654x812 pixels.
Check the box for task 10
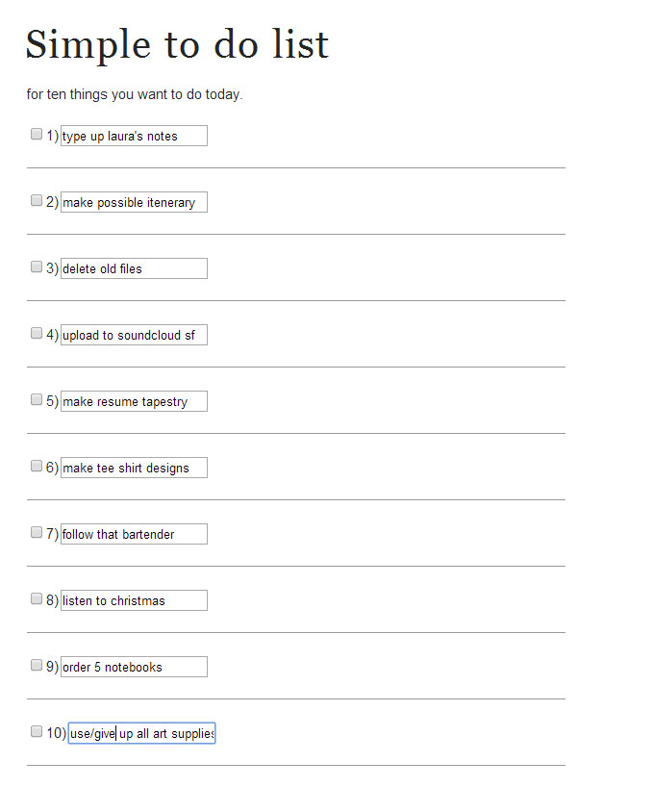pyautogui.click(x=37, y=732)
